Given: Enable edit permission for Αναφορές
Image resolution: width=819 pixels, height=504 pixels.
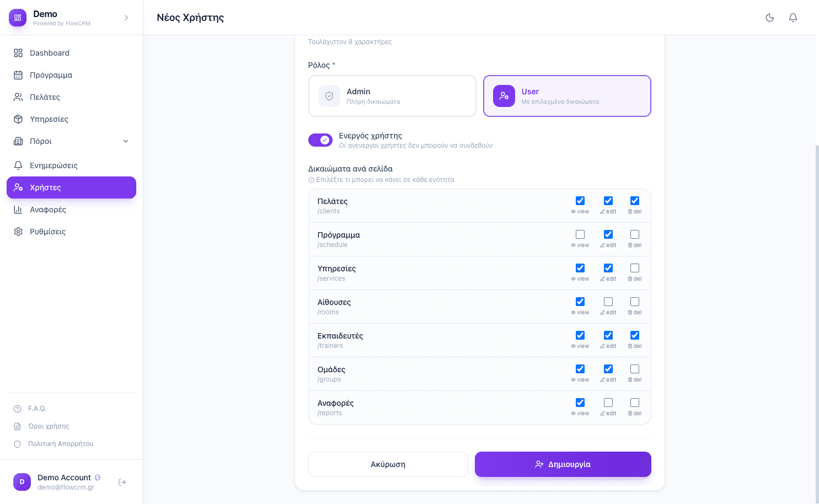Looking at the screenshot, I should tap(608, 403).
